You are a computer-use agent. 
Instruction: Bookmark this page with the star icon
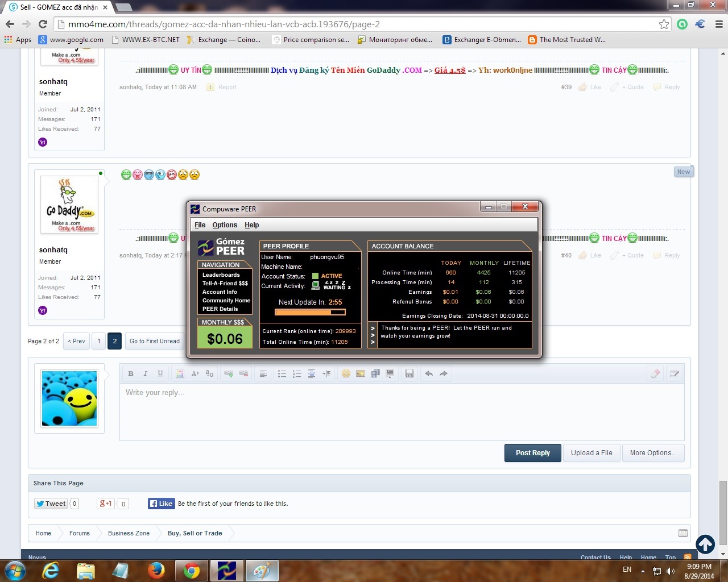point(664,24)
